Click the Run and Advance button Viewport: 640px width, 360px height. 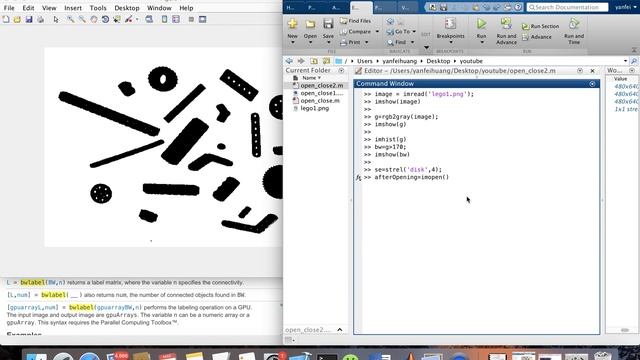point(506,31)
